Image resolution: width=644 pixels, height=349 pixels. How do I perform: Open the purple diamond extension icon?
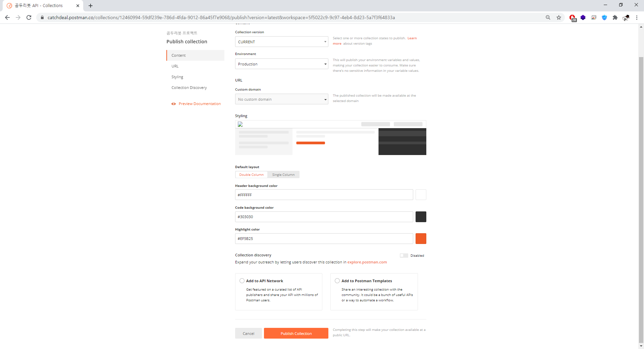click(x=583, y=17)
